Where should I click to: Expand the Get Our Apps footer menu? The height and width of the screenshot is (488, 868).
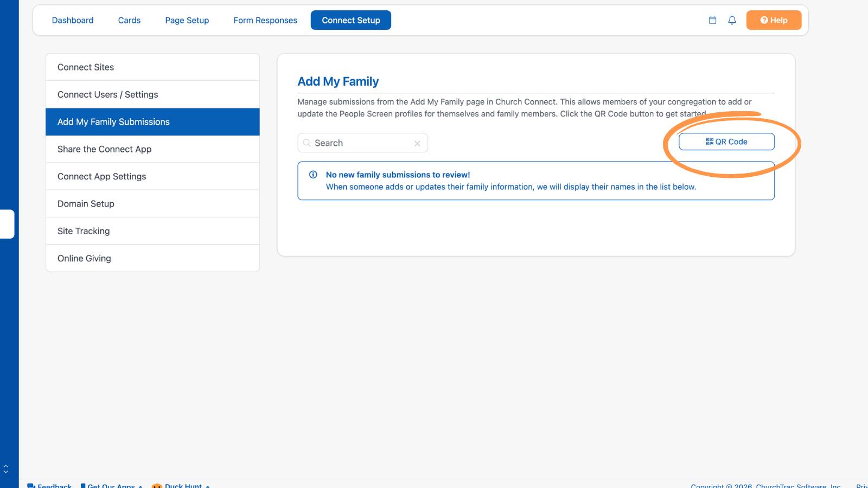(112, 485)
